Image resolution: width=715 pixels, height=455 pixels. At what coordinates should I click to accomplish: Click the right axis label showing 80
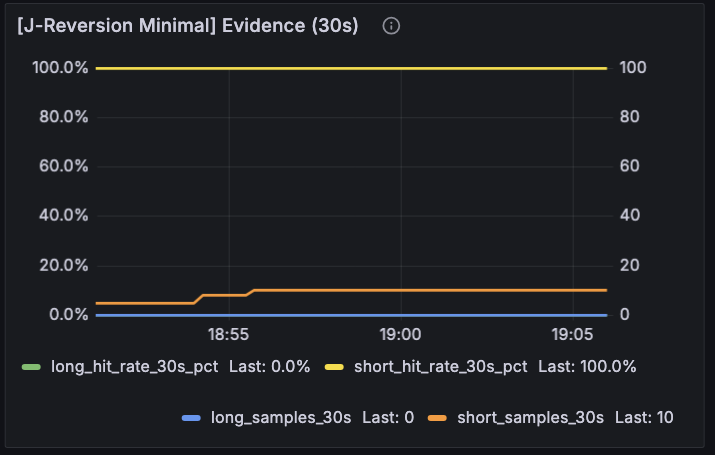point(628,117)
